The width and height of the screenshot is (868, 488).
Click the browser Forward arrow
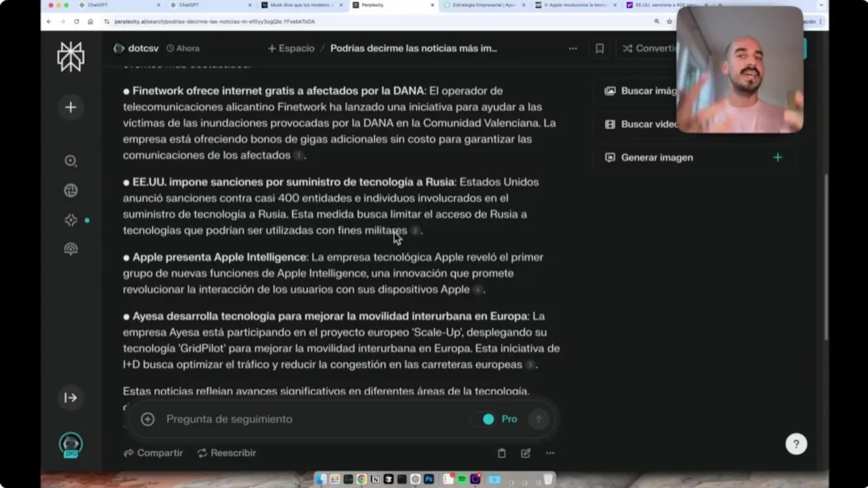[x=62, y=22]
